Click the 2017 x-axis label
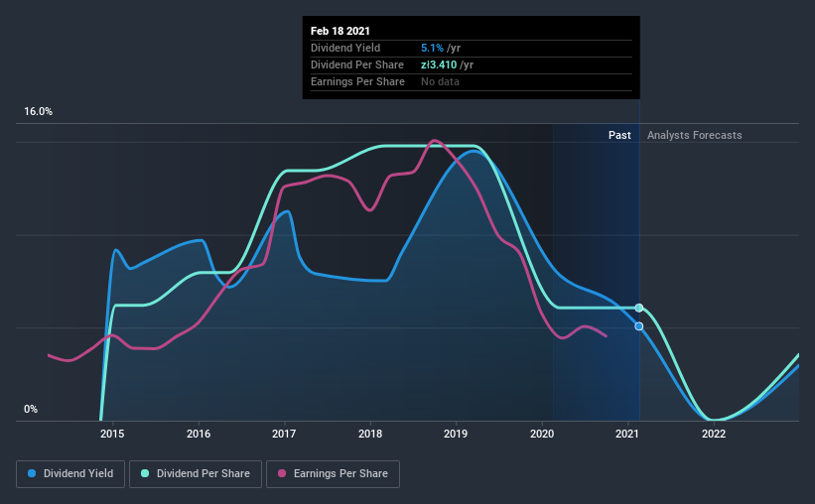The height and width of the screenshot is (504, 815). coord(284,434)
